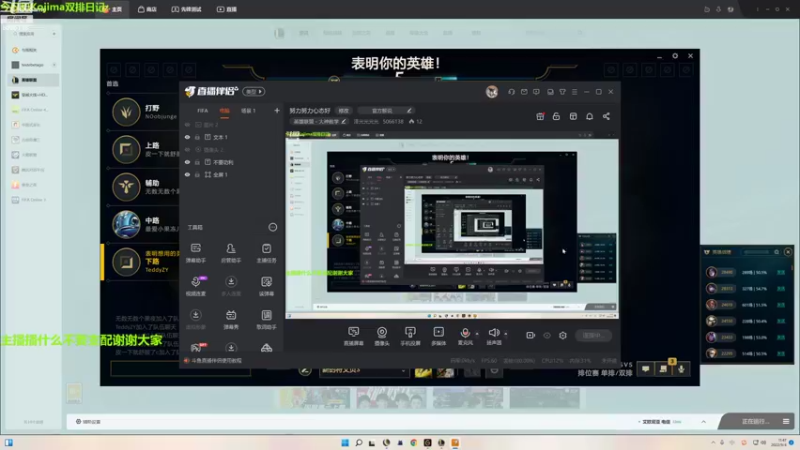Viewport: 800px width, 450px height.
Task: Open the gift box icon with red dot
Action: tap(540, 116)
